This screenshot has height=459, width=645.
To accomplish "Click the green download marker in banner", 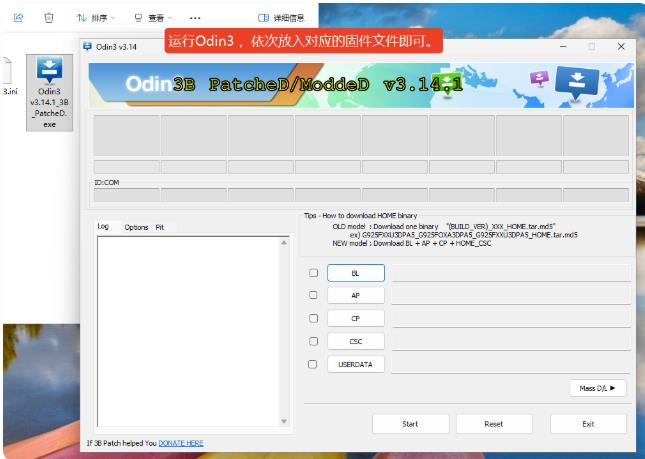I will [447, 83].
